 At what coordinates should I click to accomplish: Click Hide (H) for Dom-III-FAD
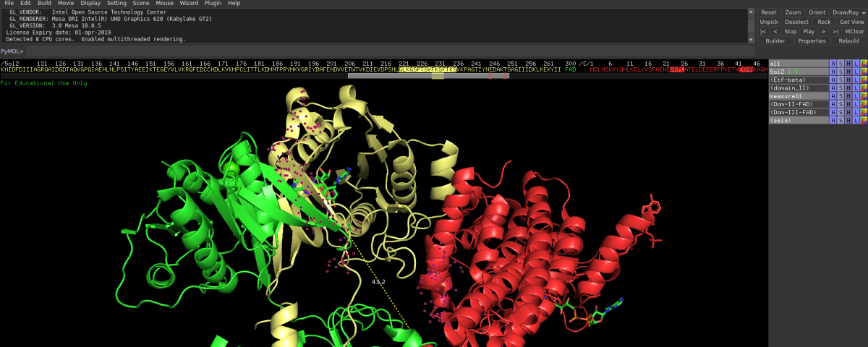(848, 112)
